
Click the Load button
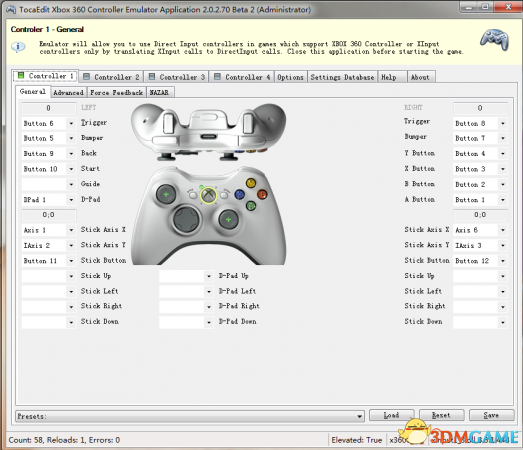[x=392, y=415]
